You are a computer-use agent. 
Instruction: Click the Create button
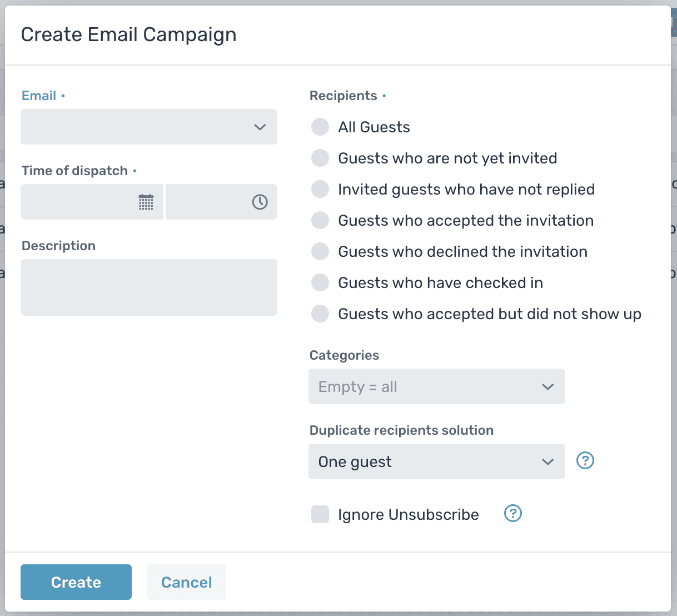(x=76, y=582)
